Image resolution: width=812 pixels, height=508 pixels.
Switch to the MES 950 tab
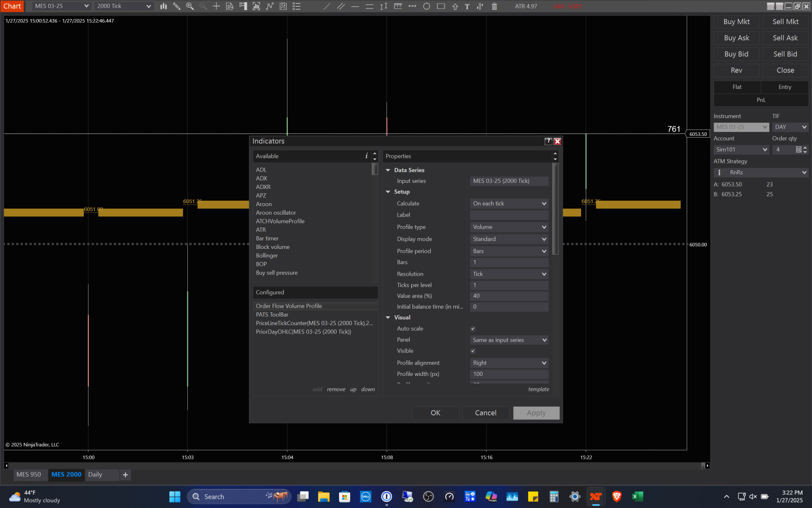tap(29, 475)
